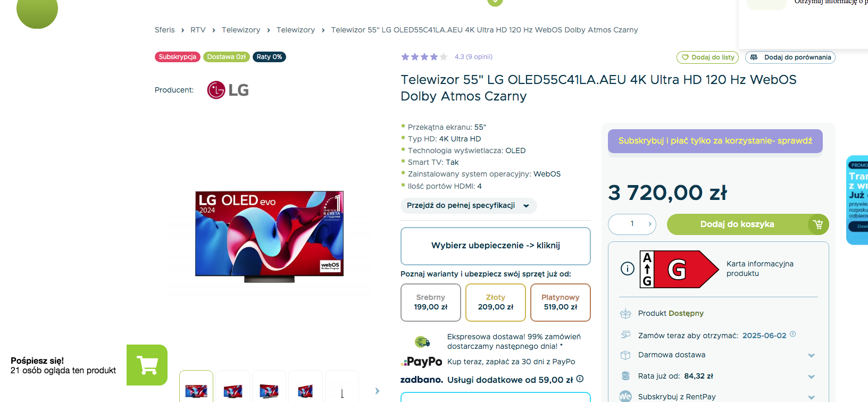
Task: Click the star rating icons
Action: 424,57
